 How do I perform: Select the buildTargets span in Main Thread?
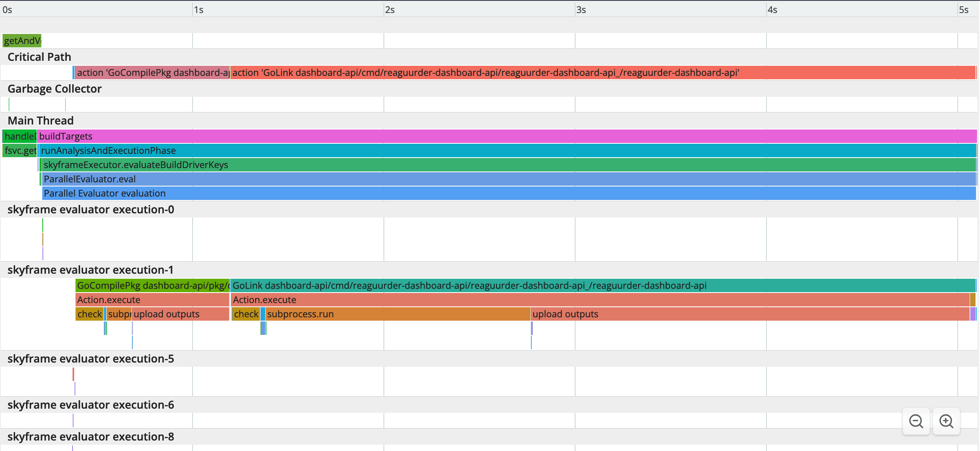point(507,136)
